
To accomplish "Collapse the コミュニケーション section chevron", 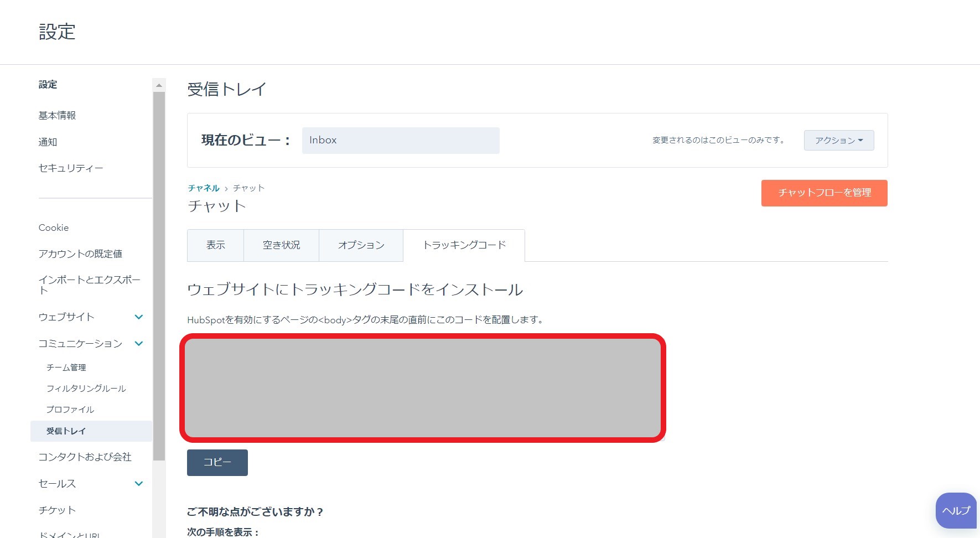I will [x=139, y=344].
